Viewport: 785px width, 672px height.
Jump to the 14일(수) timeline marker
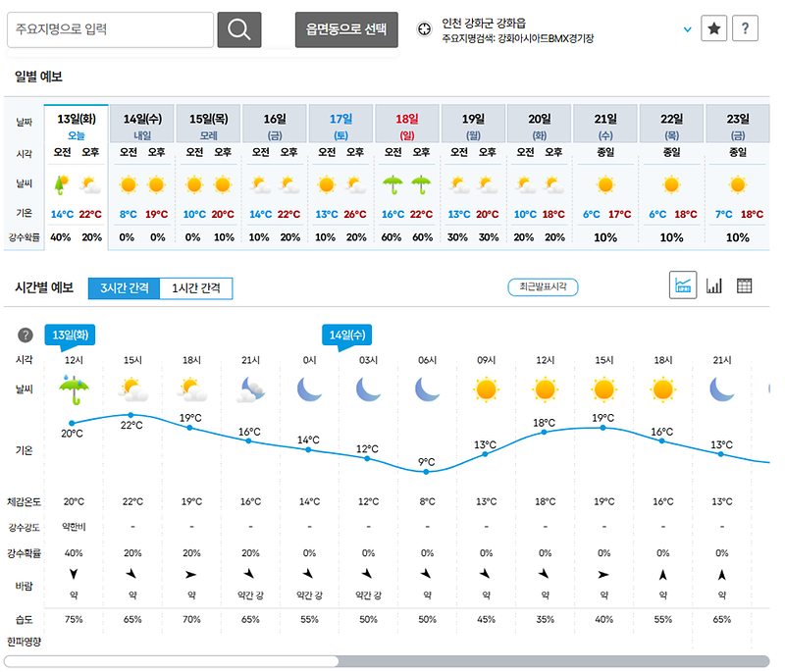(347, 336)
